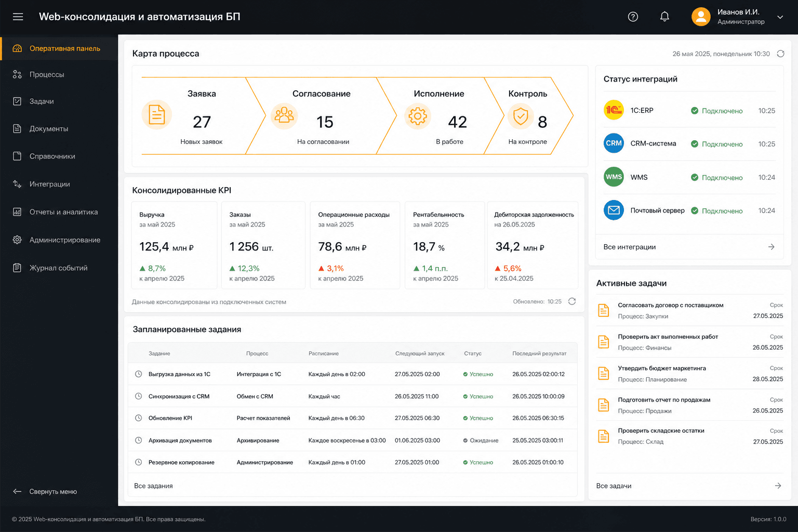The image size is (798, 532).
Task: Open the Все задания link
Action: pyautogui.click(x=153, y=486)
